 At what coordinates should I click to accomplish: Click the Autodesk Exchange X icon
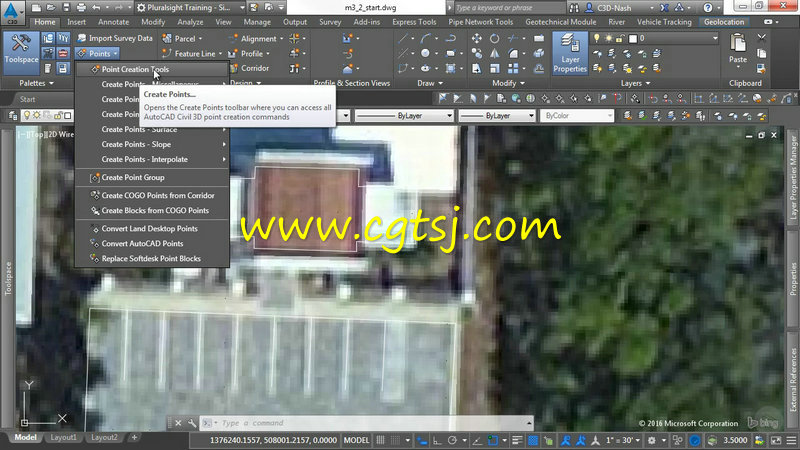tap(664, 8)
